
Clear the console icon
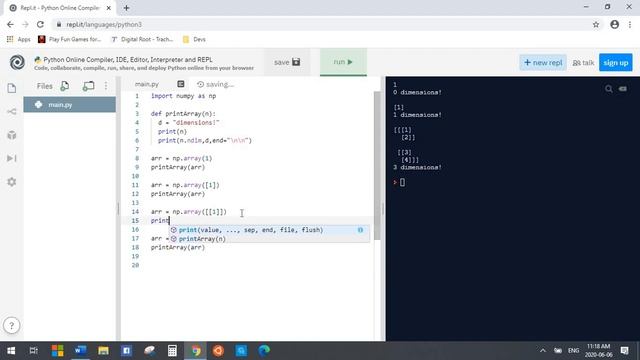point(623,89)
